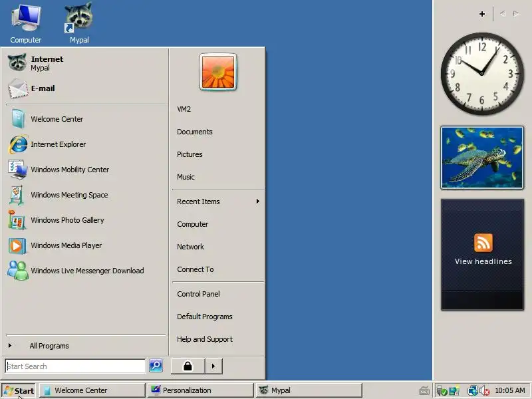Screen dimensions: 532x399
Task: Click the network tray icon
Action: pyautogui.click(x=472, y=391)
